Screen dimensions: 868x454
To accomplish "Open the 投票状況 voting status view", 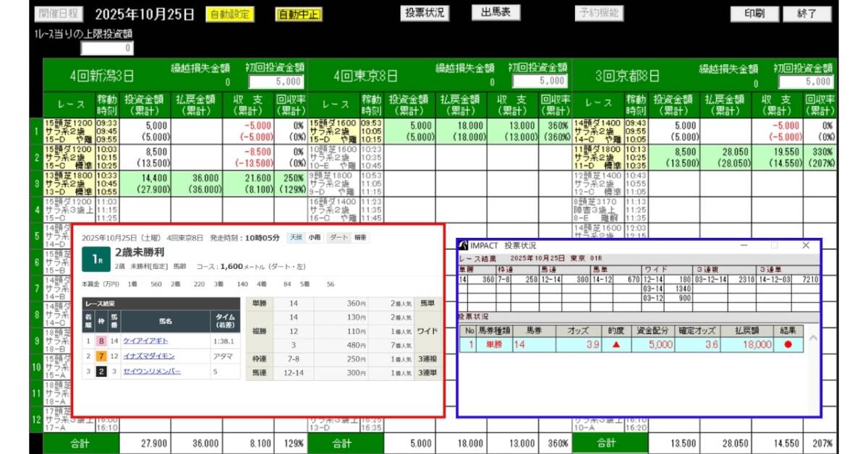I will point(425,13).
